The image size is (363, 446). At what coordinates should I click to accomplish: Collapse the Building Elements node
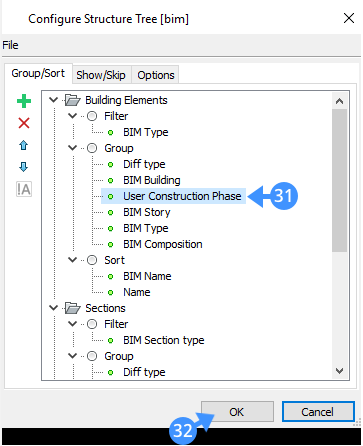pyautogui.click(x=53, y=100)
